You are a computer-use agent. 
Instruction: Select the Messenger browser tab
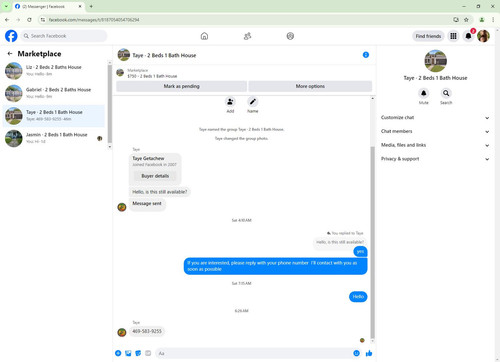pos(48,6)
